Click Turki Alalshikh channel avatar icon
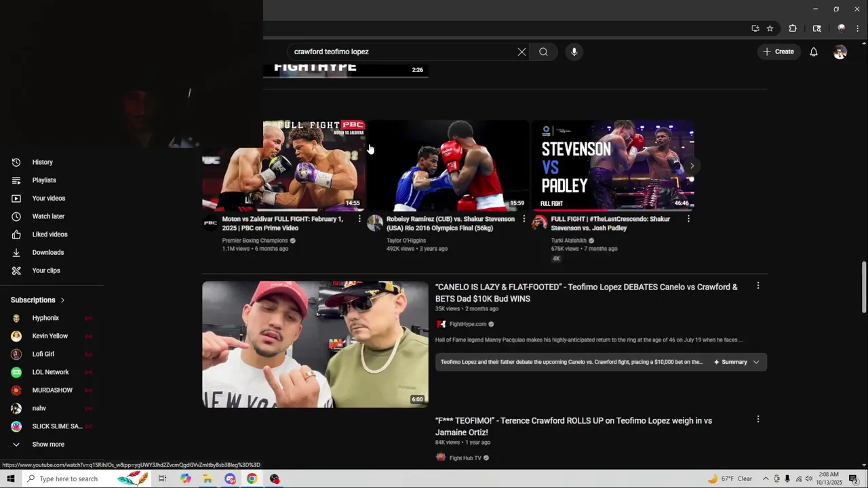 539,223
